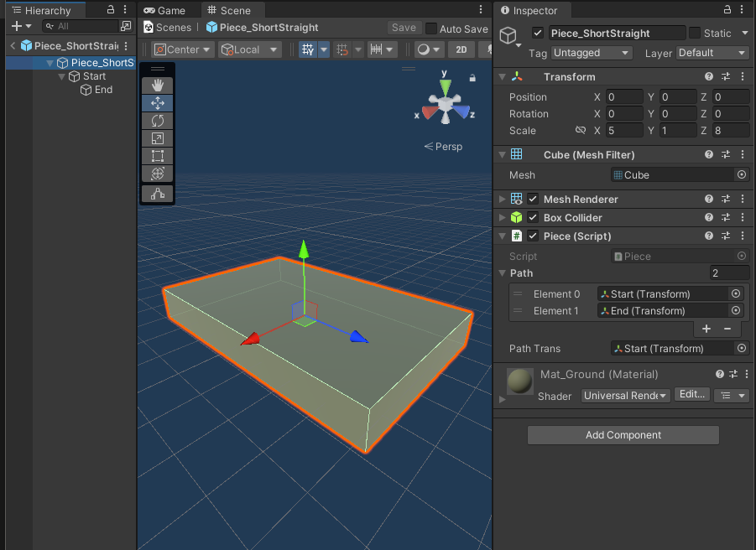Expand the Mesh Renderer component
This screenshot has height=550, width=756.
point(502,199)
